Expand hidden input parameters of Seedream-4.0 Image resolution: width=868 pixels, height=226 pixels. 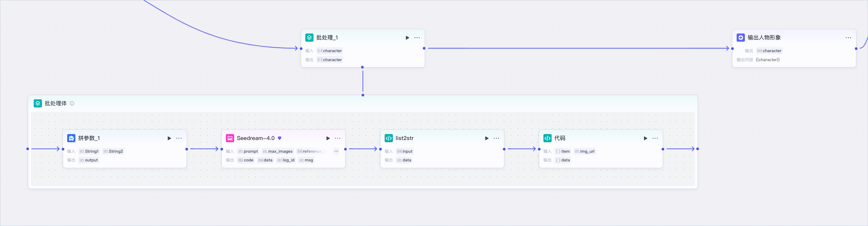[336, 151]
